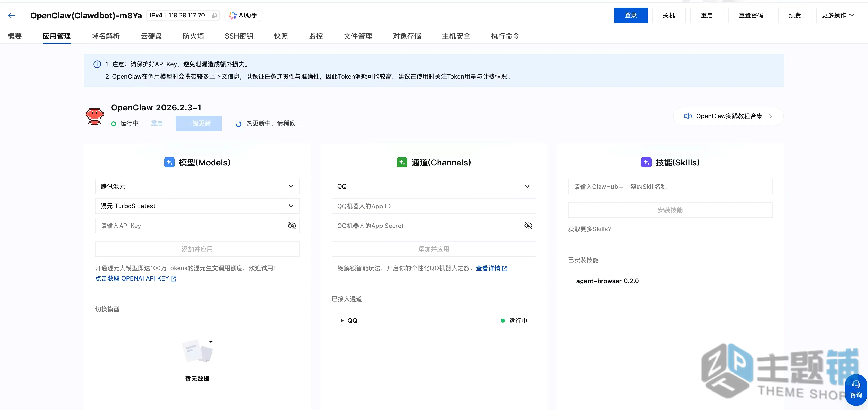Focus the QQ机器人的App Secret field
Image resolution: width=868 pixels, height=410 pixels.
click(434, 226)
